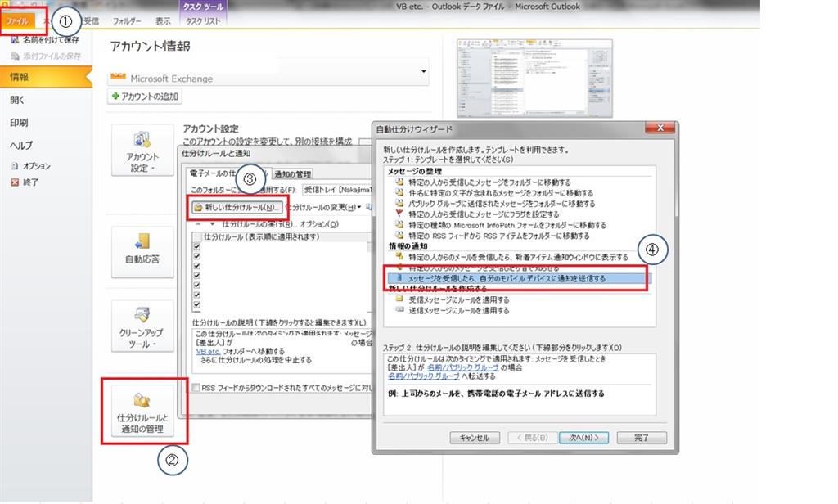This screenshot has height=504, width=838.
Task: Click the オプション icon in the backstage menu
Action: [15, 166]
